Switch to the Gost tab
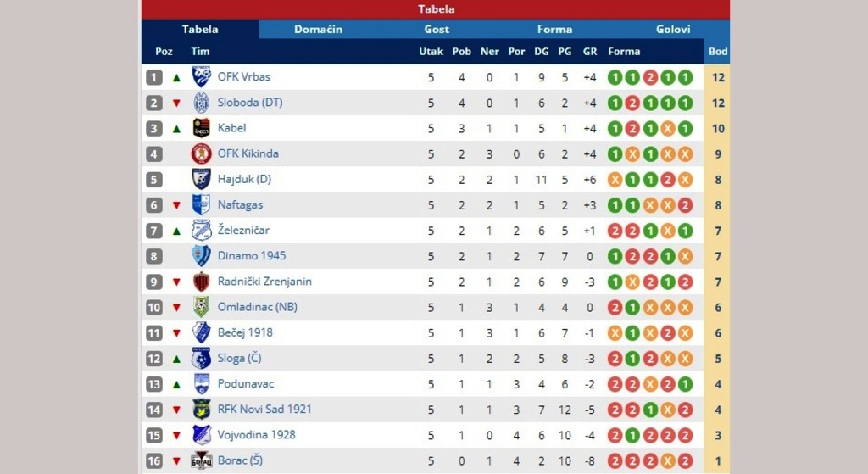Screen dimensions: 868x474 click(x=437, y=30)
